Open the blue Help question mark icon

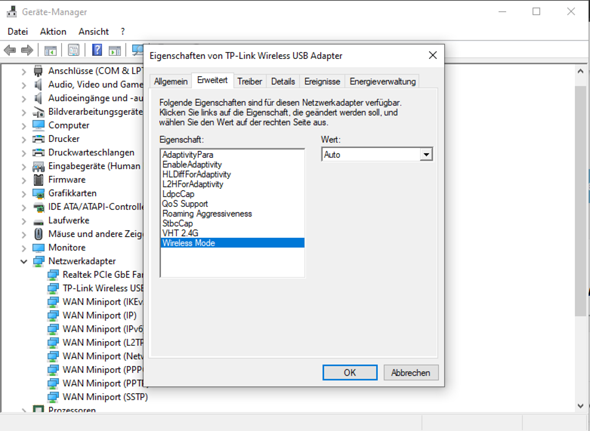[x=97, y=50]
